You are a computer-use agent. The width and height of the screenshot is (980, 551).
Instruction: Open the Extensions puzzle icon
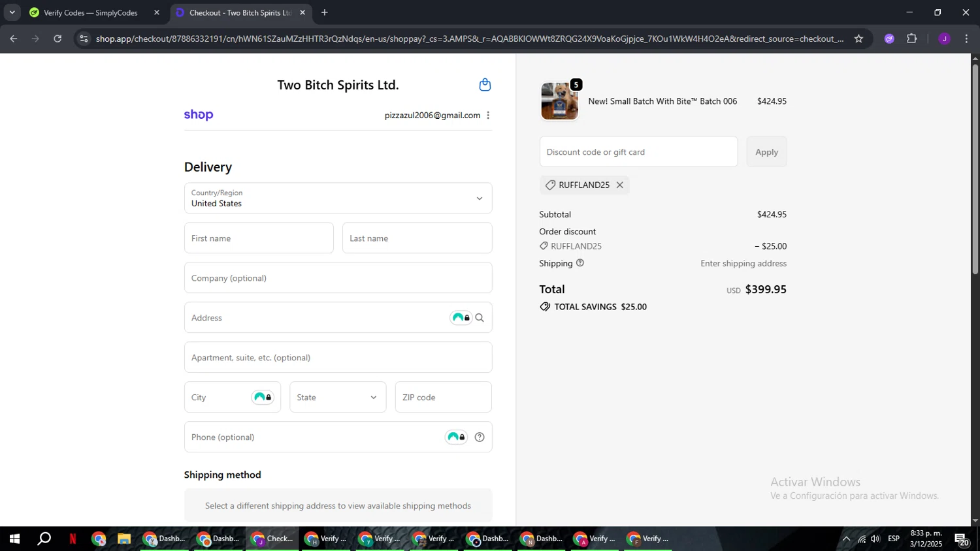click(911, 39)
